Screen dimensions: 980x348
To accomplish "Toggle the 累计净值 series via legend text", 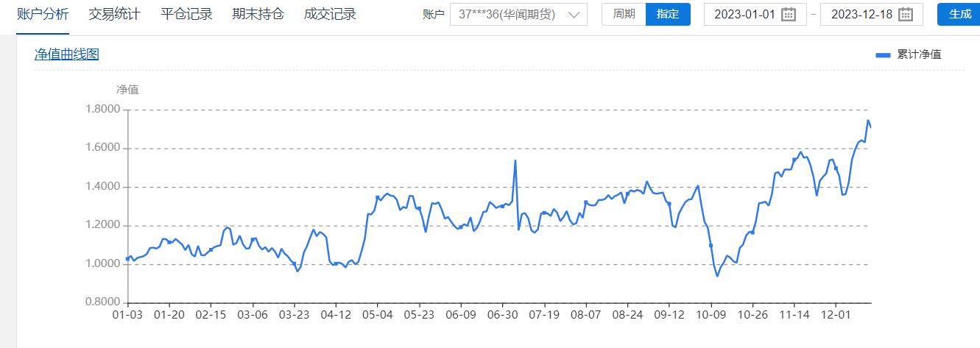I will click(x=918, y=54).
